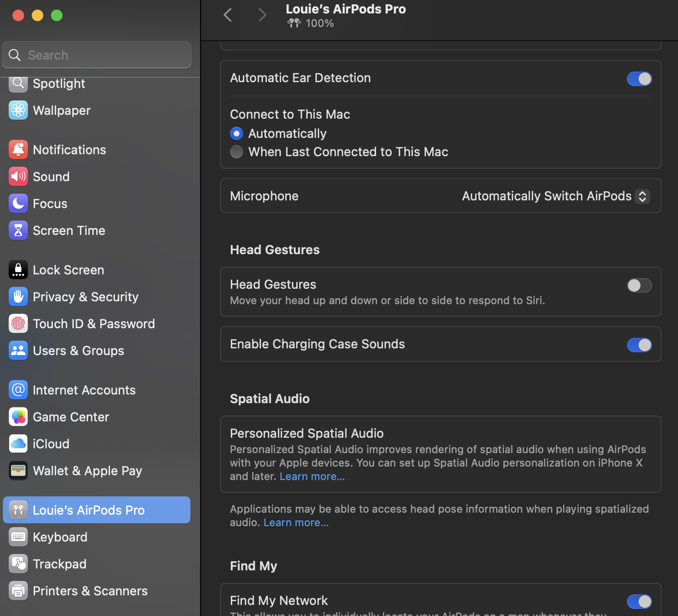The width and height of the screenshot is (678, 616).
Task: Turn off Enable Charging Case Sounds
Action: (639, 345)
